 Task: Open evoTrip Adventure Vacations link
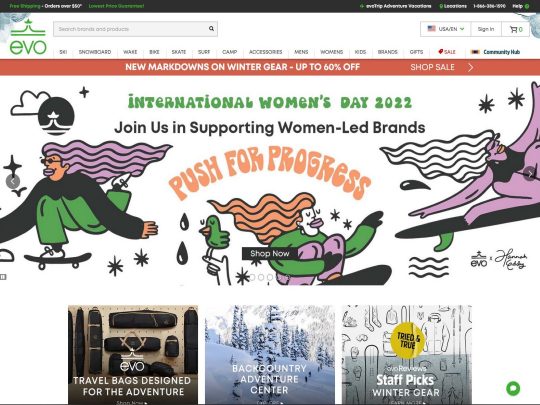[395, 6]
